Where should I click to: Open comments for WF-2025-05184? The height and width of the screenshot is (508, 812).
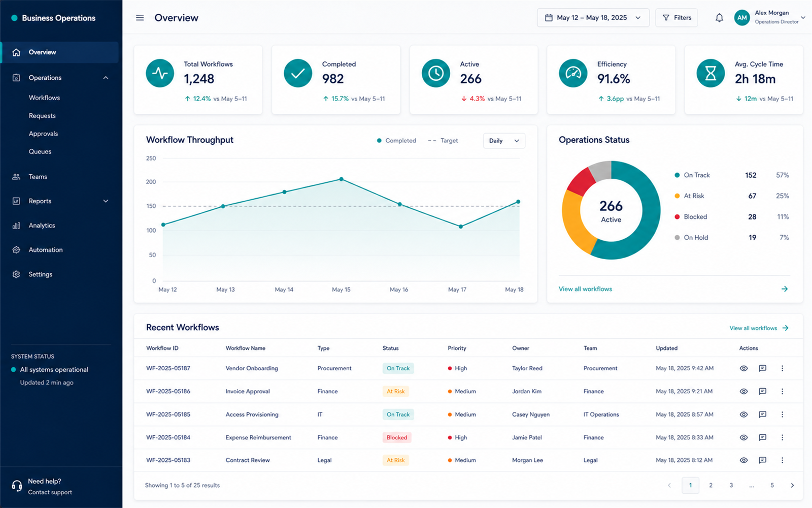pos(762,437)
